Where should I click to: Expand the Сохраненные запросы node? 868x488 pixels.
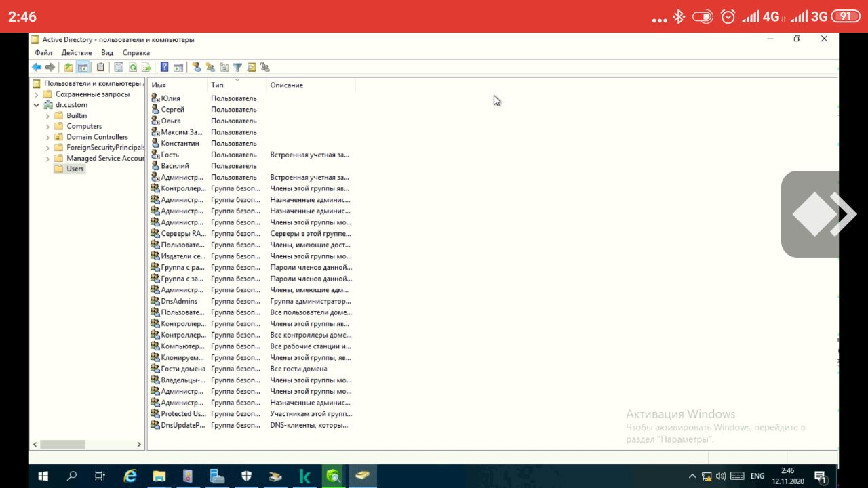[x=37, y=94]
